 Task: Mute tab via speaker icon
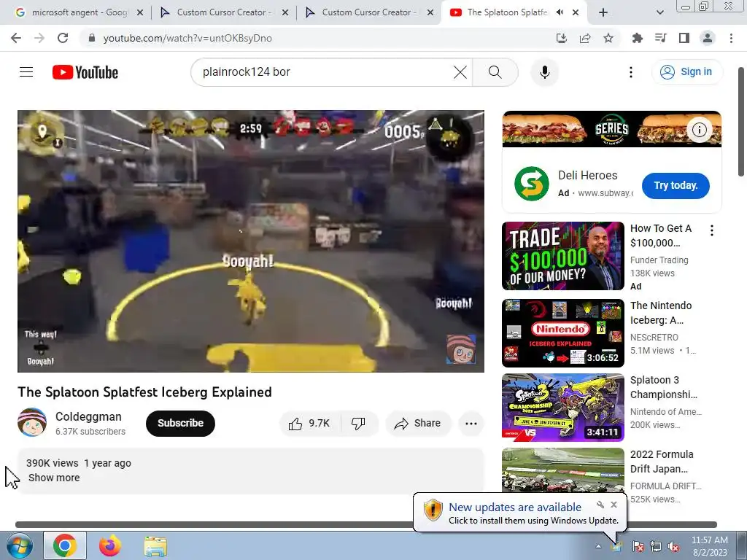(560, 12)
